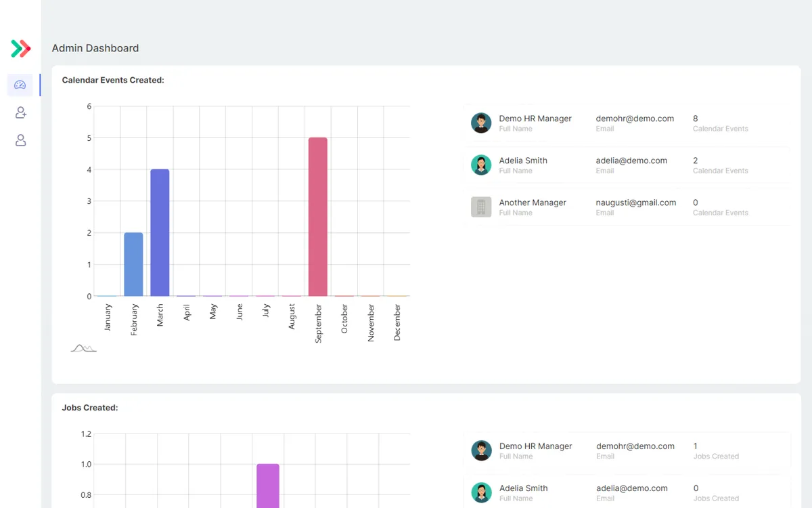Click Another Manager building avatar
Viewport: 812px width, 508px height.
pyautogui.click(x=481, y=207)
